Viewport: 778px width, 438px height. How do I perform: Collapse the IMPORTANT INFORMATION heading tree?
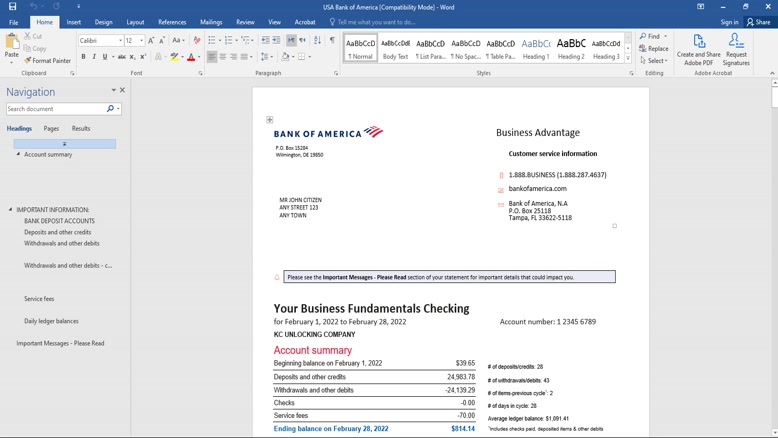click(x=11, y=210)
